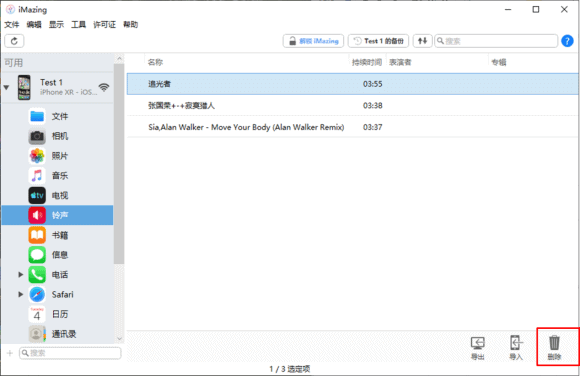Open the 电话 (Phone) sidebar item
The height and width of the screenshot is (376, 580).
[57, 275]
